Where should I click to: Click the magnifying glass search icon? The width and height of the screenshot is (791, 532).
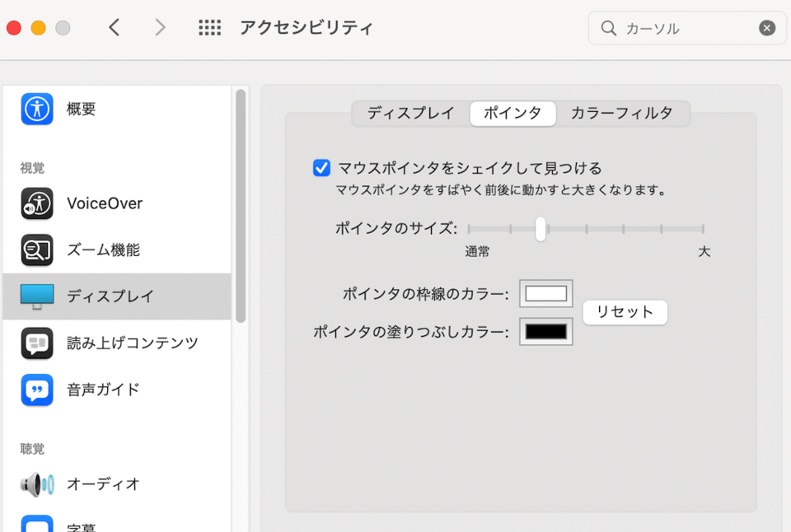pos(609,28)
